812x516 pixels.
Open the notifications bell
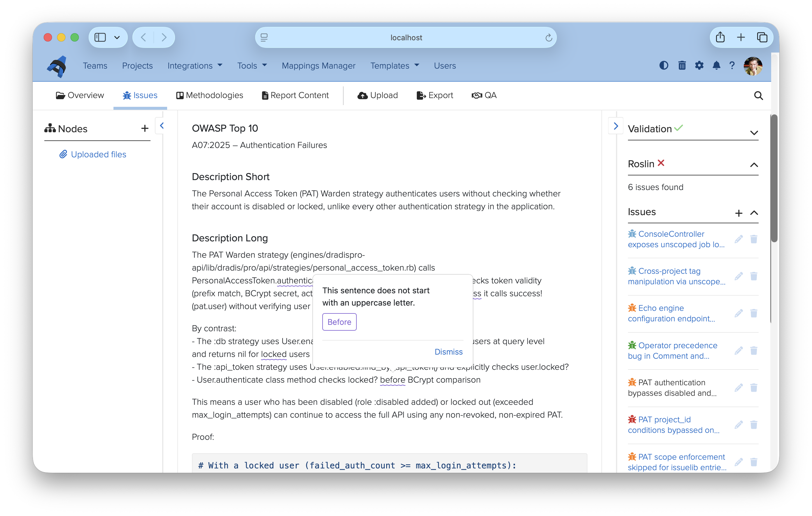click(x=716, y=65)
